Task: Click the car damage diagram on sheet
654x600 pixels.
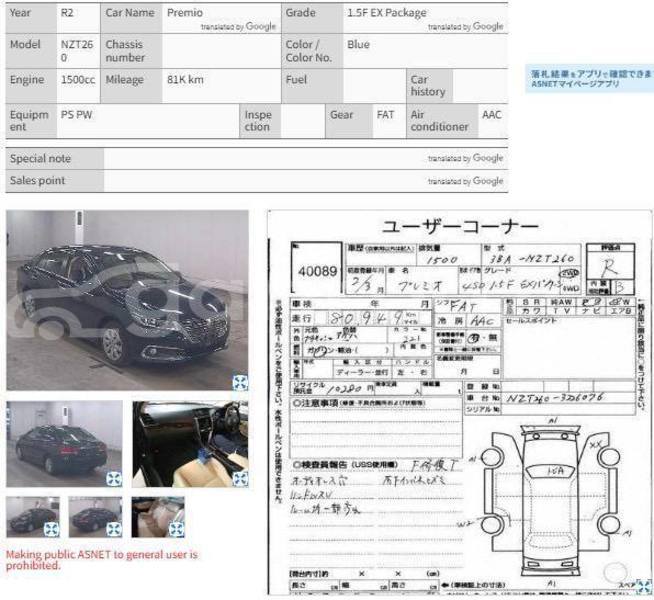Action: pyautogui.click(x=551, y=502)
